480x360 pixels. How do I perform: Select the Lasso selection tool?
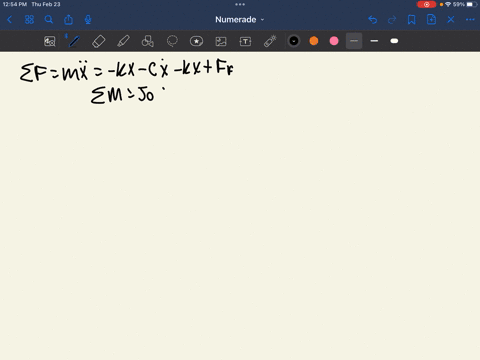172,41
